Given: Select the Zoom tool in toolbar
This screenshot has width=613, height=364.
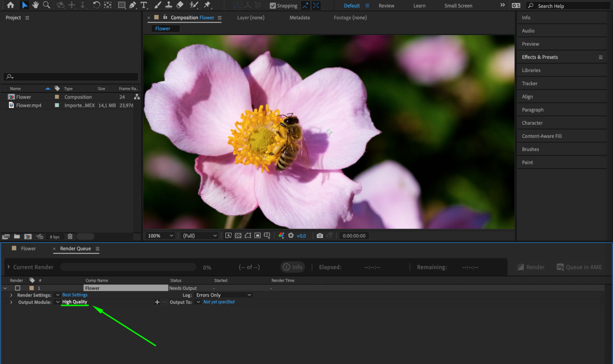Looking at the screenshot, I should coord(46,5).
